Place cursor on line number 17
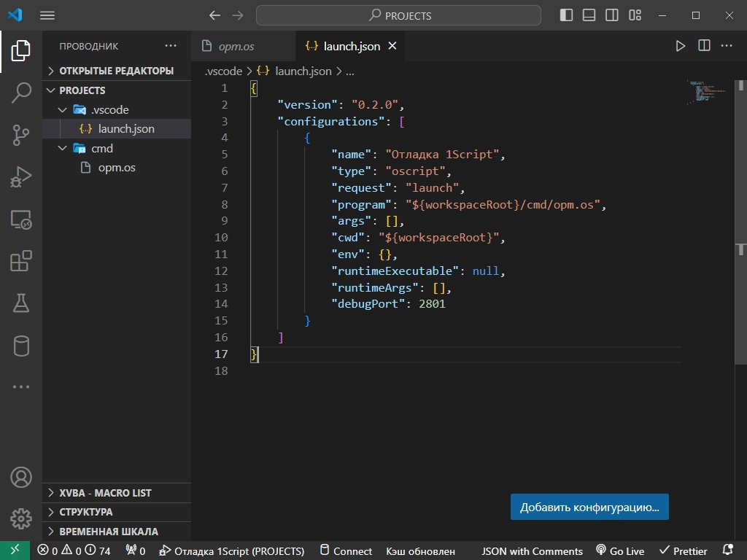747x560 pixels. pos(221,354)
